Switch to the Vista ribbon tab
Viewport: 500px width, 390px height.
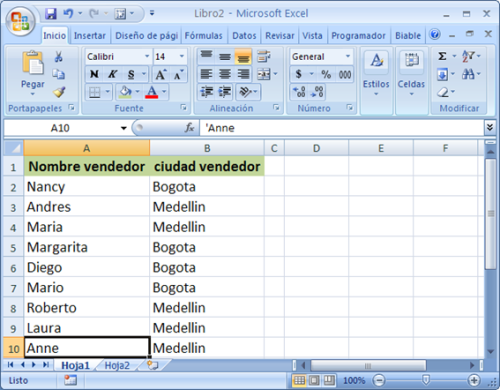tap(312, 36)
